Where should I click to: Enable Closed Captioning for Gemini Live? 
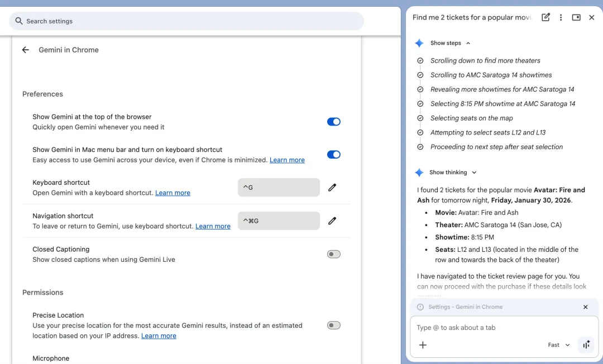tap(333, 254)
